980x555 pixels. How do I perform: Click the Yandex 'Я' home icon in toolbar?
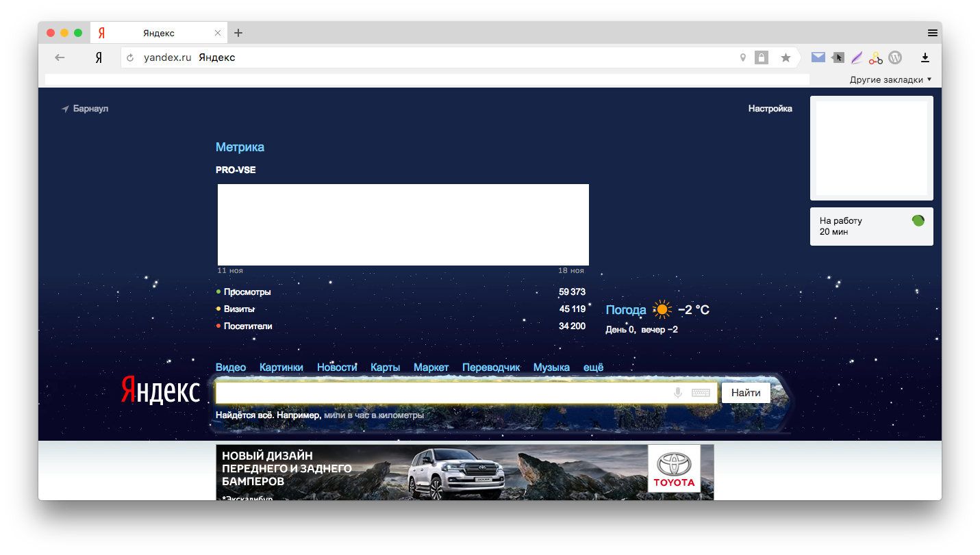[x=99, y=57]
